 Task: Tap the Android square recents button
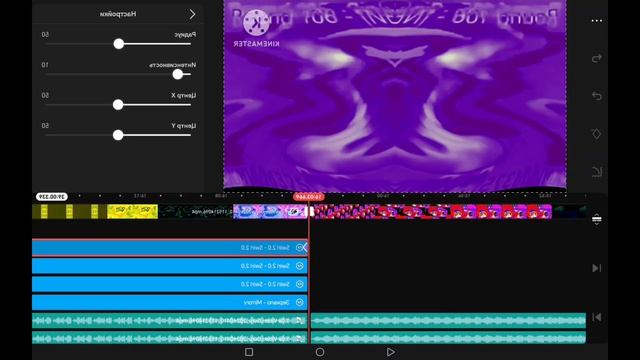249,352
